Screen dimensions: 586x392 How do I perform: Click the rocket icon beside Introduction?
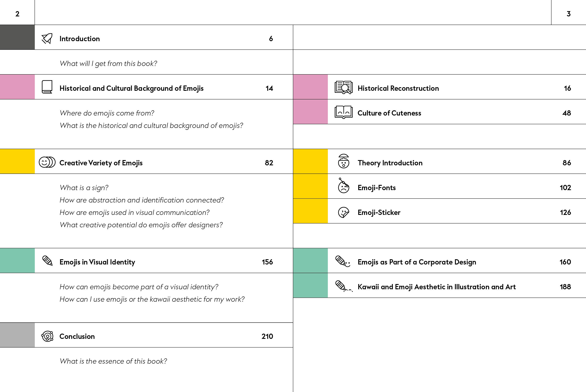47,38
